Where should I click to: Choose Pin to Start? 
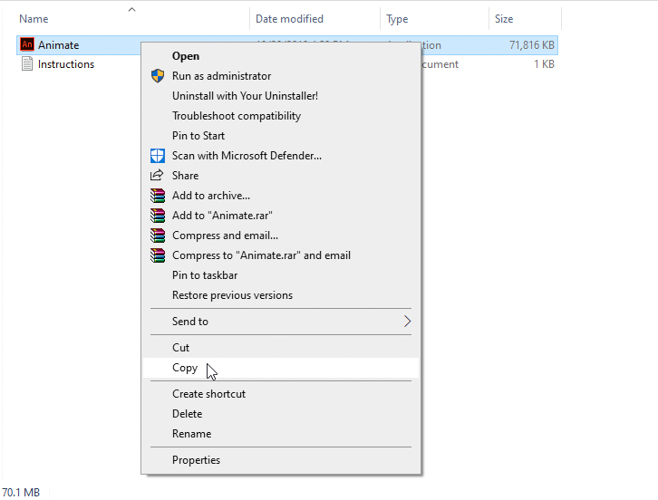pos(281,136)
